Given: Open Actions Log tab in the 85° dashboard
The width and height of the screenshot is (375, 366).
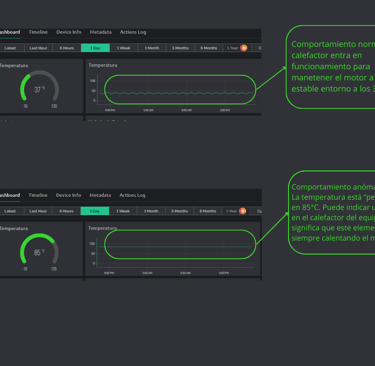Looking at the screenshot, I should tap(132, 195).
